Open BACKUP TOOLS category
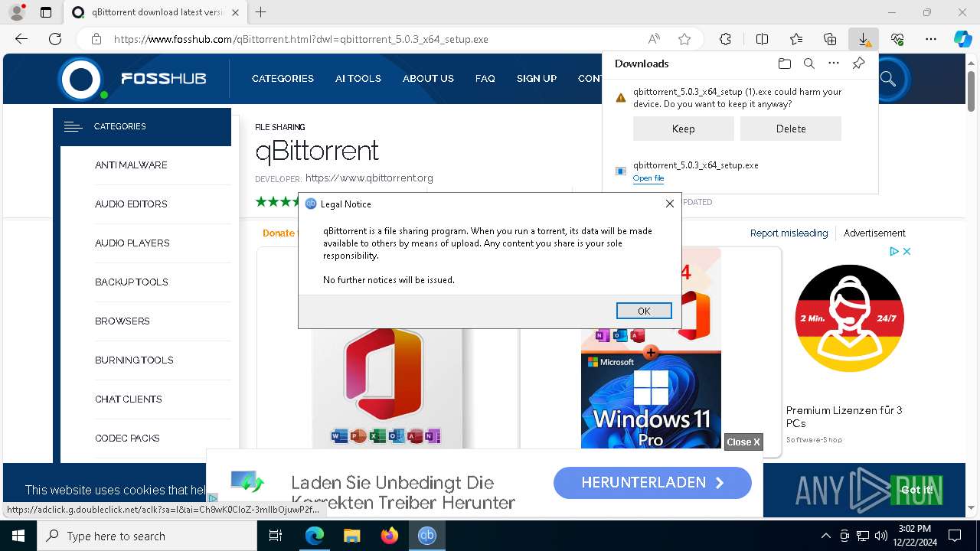The height and width of the screenshot is (551, 980). (132, 282)
